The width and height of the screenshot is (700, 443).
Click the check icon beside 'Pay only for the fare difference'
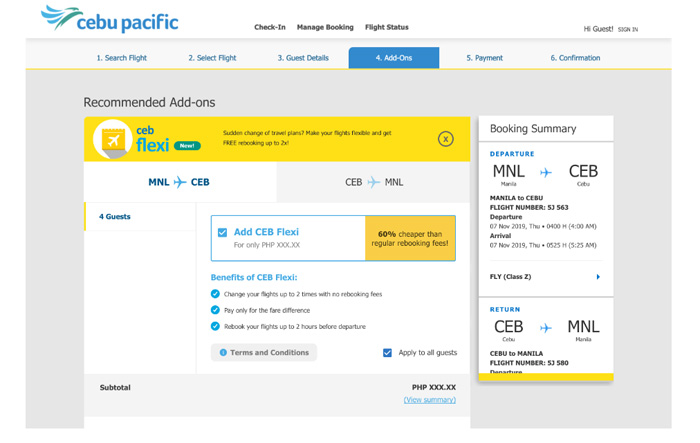215,310
